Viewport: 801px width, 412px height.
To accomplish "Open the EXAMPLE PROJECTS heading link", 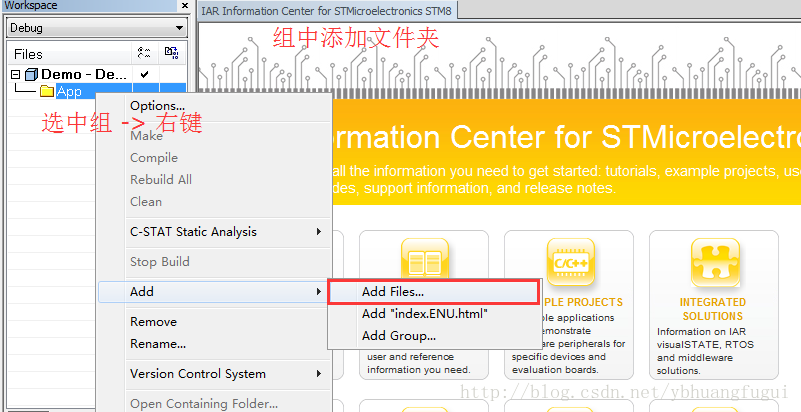I will (582, 302).
